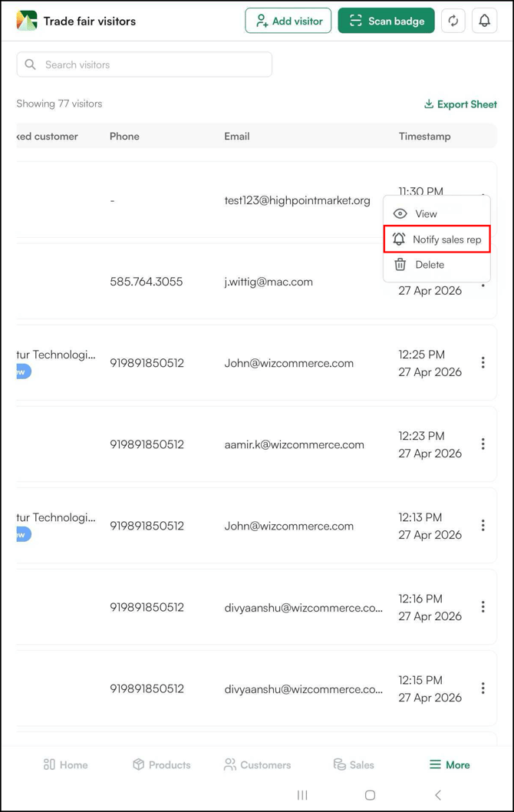Click customer name in 12:25 PM row

click(x=56, y=355)
